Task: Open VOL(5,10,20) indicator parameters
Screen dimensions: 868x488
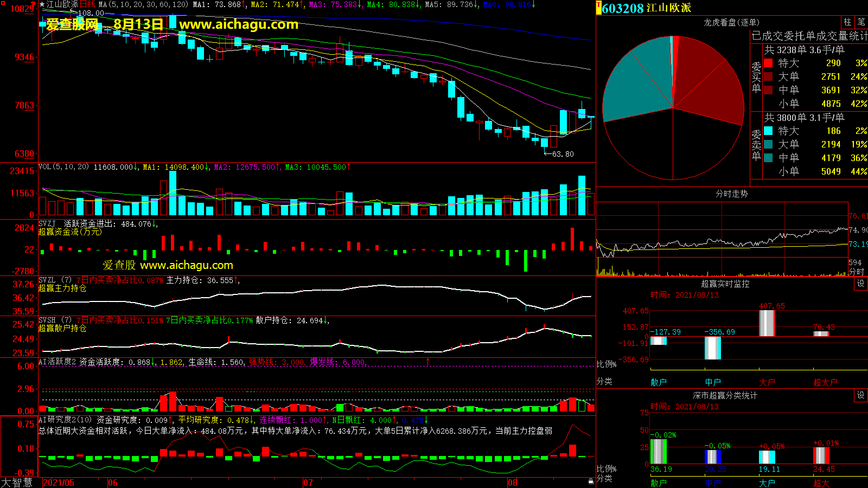Action: 63,167
